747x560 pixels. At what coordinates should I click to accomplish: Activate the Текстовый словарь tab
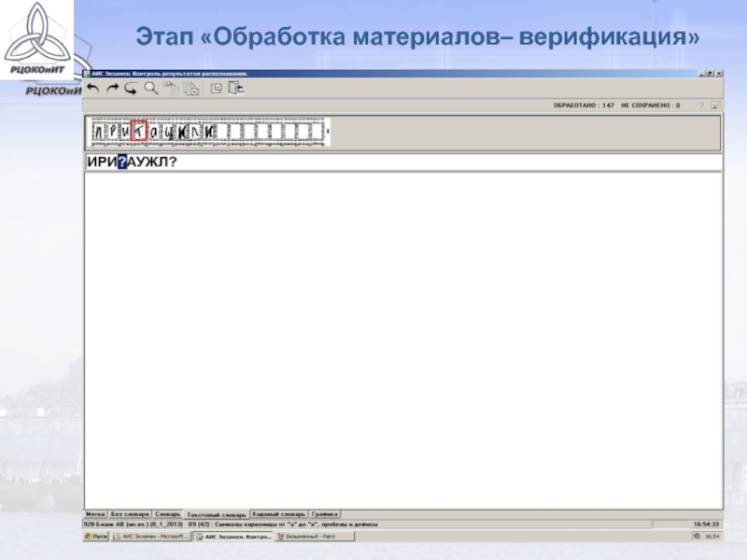pyautogui.click(x=217, y=515)
